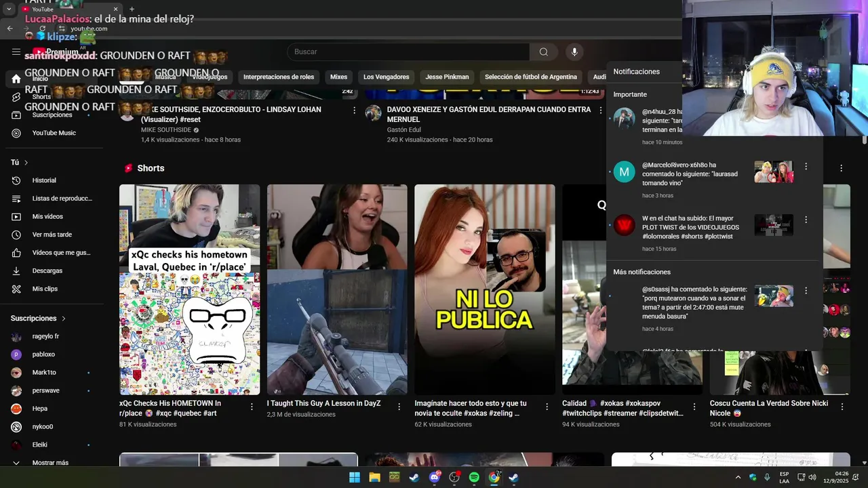Viewport: 868px width, 488px height.
Task: Expand Suscripciones section header chevron
Action: (64, 319)
